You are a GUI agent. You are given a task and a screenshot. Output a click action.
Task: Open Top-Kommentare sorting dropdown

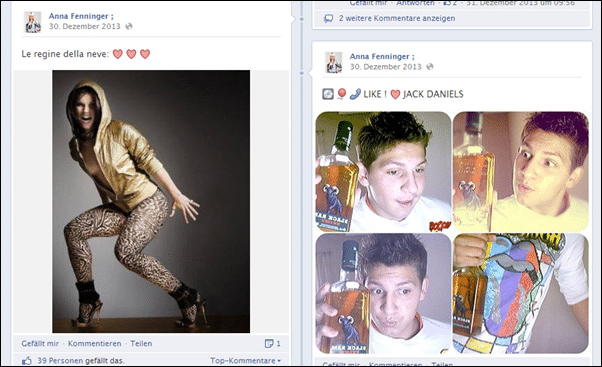(245, 361)
